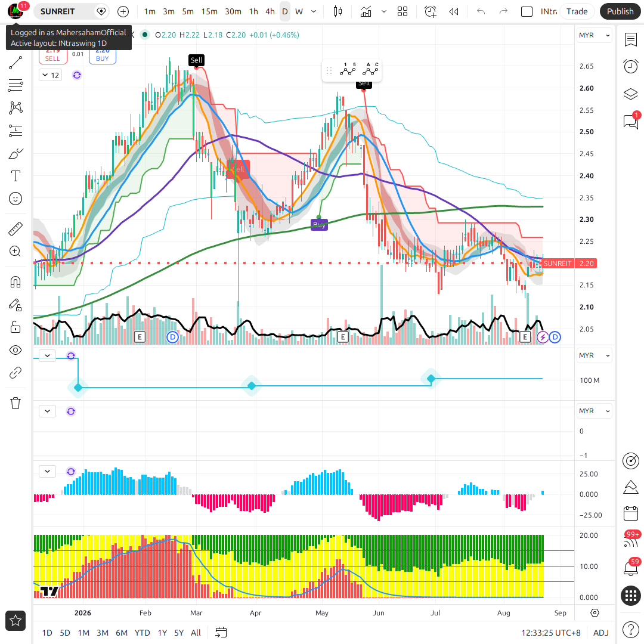This screenshot has height=644, width=644.
Task: Expand the histogram pane legend chevron
Action: click(47, 471)
